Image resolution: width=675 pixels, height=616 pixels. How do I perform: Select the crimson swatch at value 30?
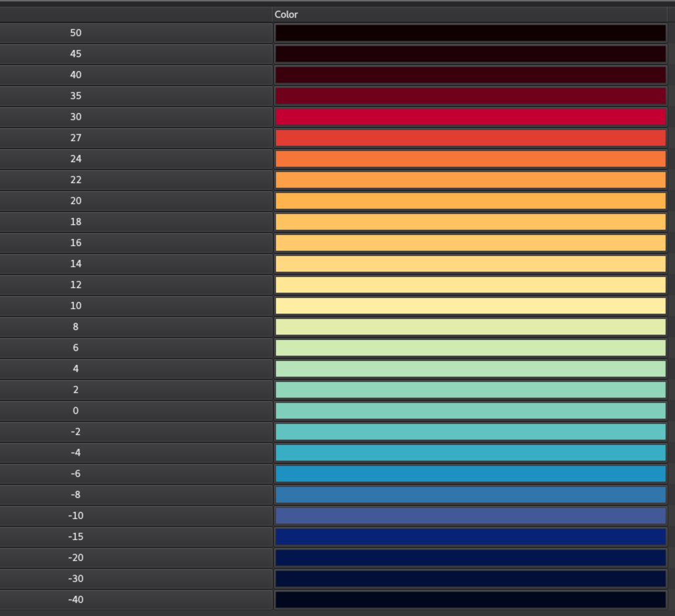pyautogui.click(x=469, y=116)
